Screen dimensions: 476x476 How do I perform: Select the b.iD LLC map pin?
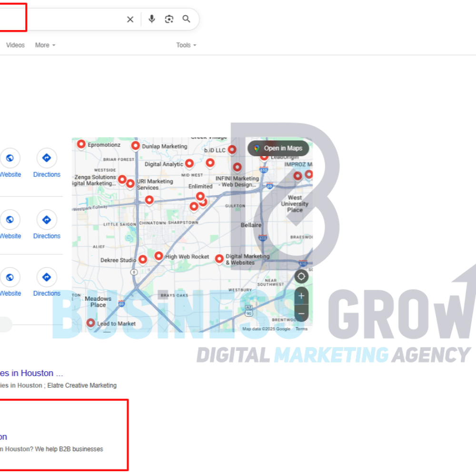(x=232, y=149)
